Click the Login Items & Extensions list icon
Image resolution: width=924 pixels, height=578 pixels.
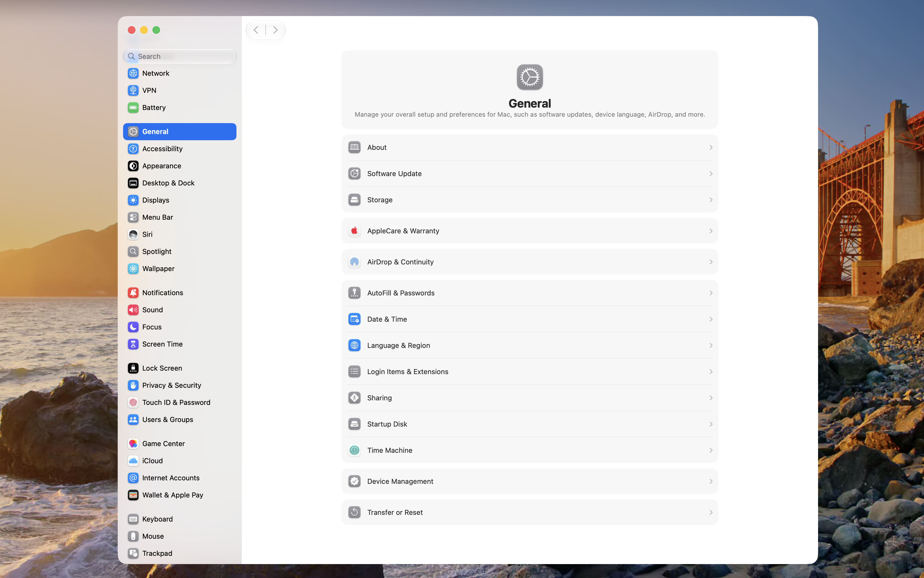coord(354,372)
